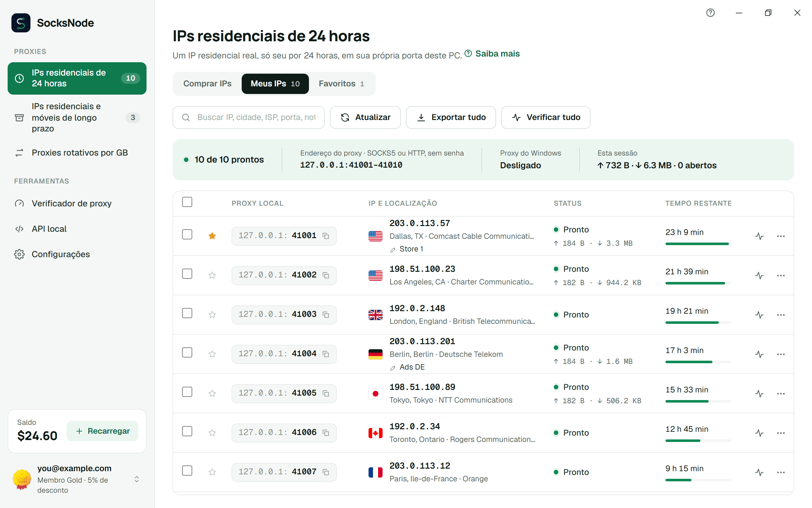
Task: Click the Recarregar balance button
Action: [102, 431]
